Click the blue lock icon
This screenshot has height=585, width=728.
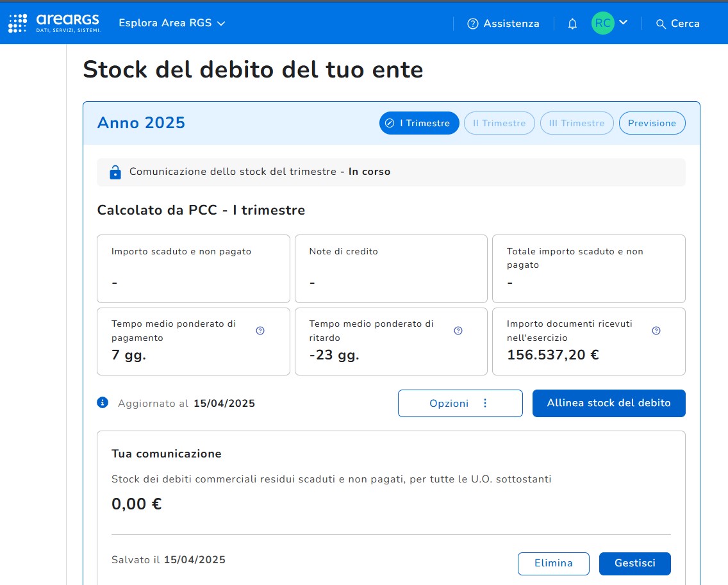click(115, 172)
